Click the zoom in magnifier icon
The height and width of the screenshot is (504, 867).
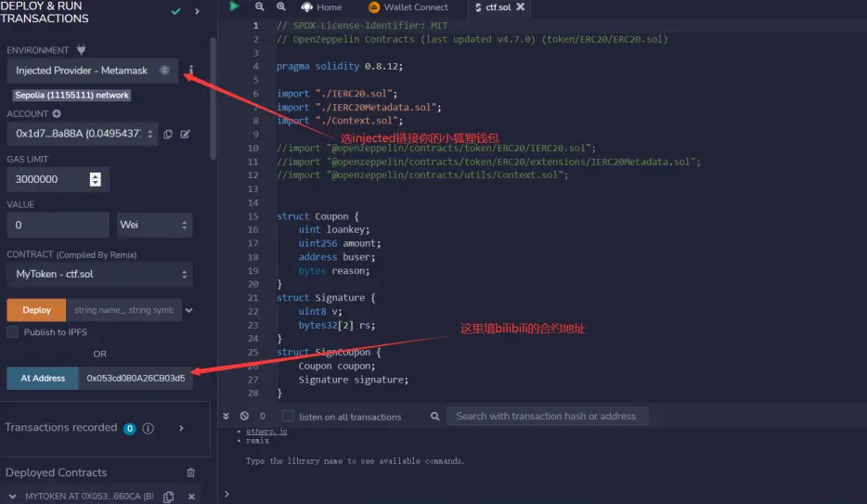point(281,6)
